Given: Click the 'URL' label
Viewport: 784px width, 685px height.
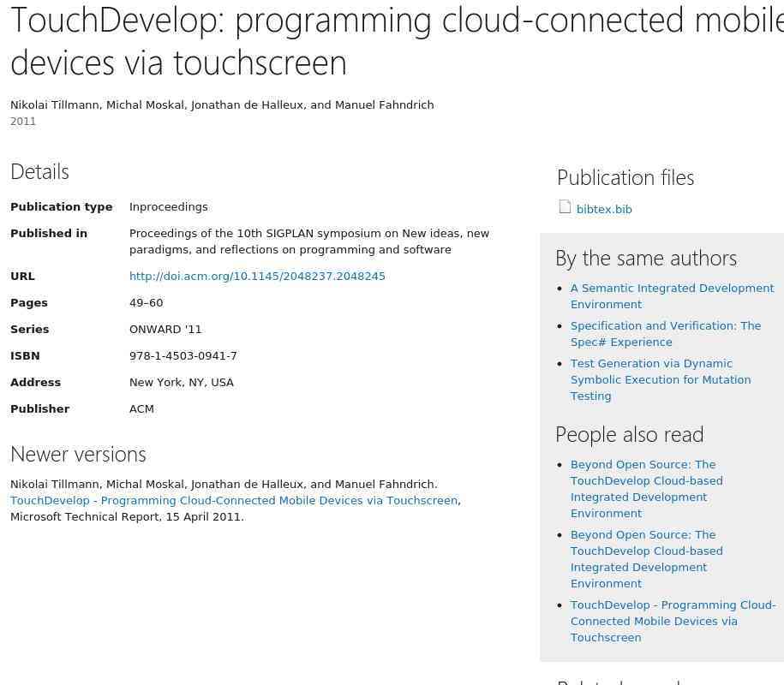Looking at the screenshot, I should click(x=22, y=277).
